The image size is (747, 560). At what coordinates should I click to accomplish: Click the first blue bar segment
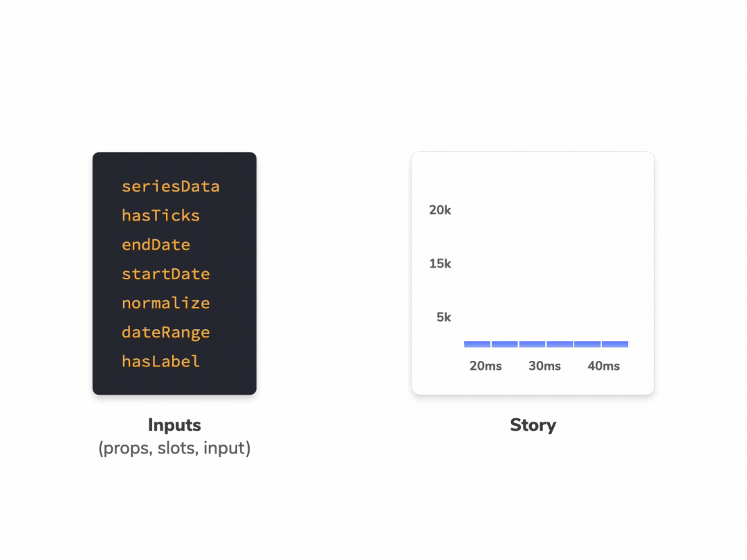(477, 344)
